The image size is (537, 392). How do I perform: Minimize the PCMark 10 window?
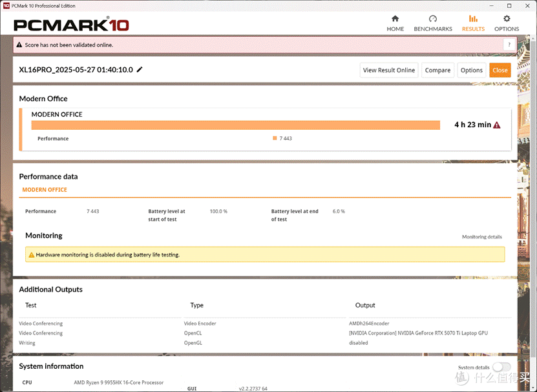[490, 6]
